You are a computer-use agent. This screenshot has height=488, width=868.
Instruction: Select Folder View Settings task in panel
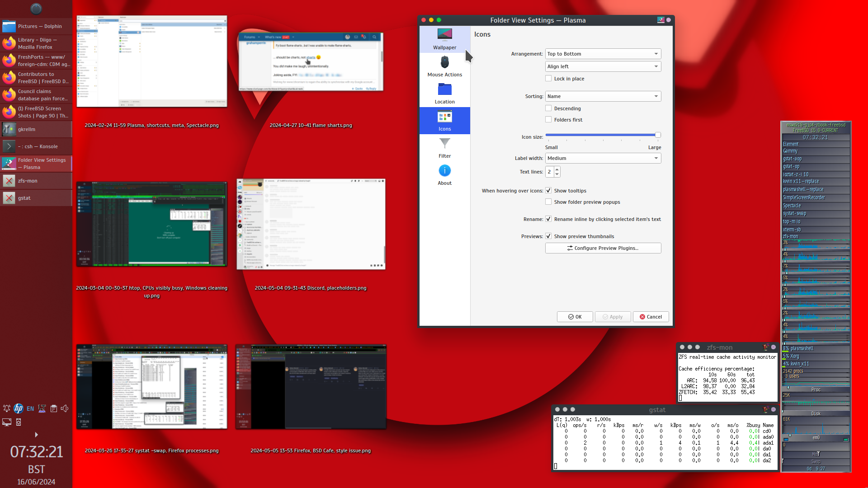pos(36,164)
